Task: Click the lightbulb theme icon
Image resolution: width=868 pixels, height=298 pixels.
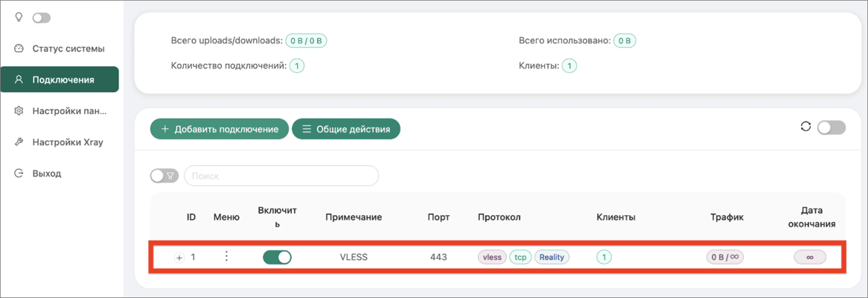Action: [x=19, y=18]
